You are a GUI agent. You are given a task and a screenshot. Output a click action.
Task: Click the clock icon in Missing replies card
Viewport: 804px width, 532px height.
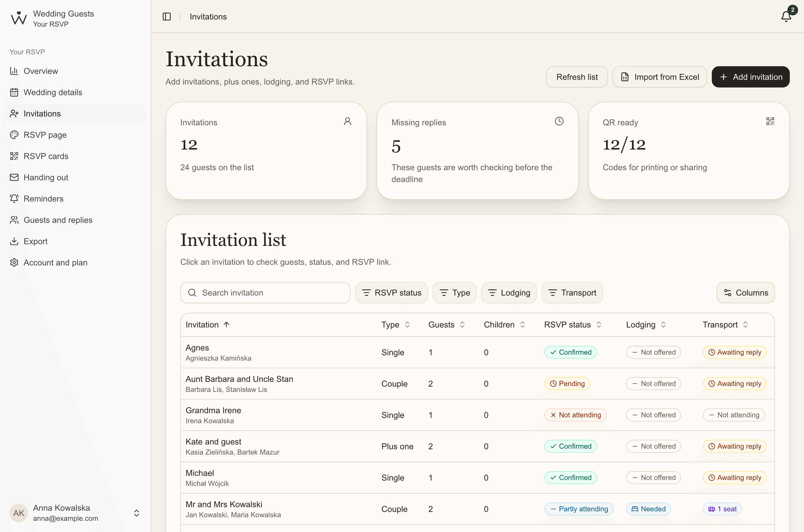tap(559, 121)
